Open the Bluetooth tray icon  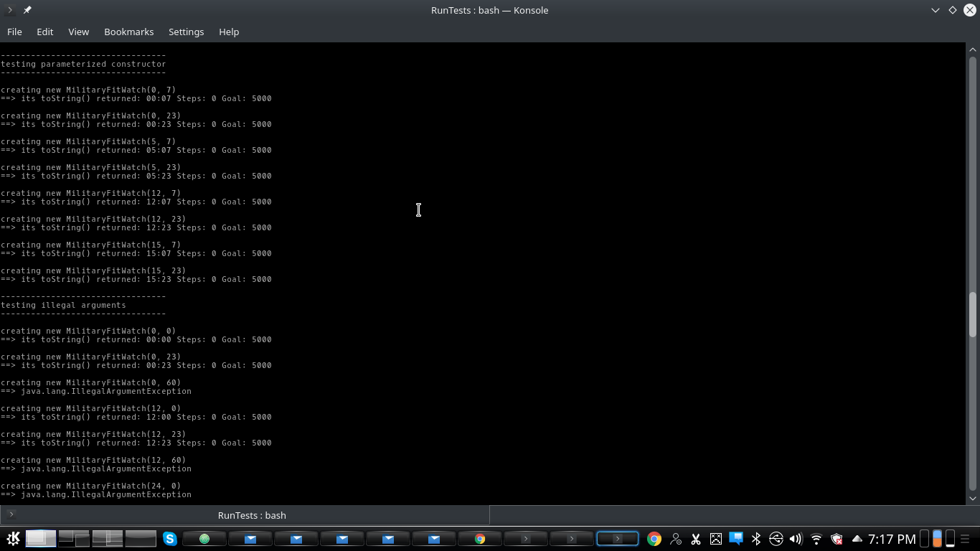click(x=755, y=539)
